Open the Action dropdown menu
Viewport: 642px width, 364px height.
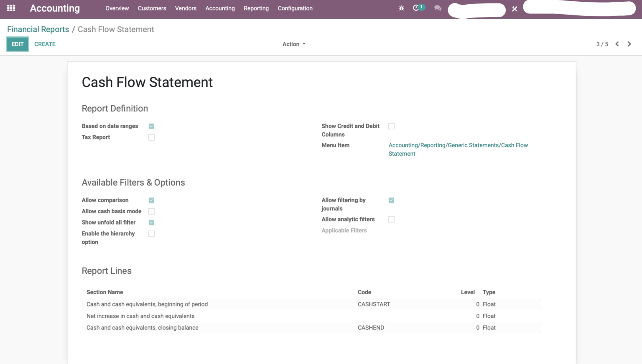tap(294, 44)
